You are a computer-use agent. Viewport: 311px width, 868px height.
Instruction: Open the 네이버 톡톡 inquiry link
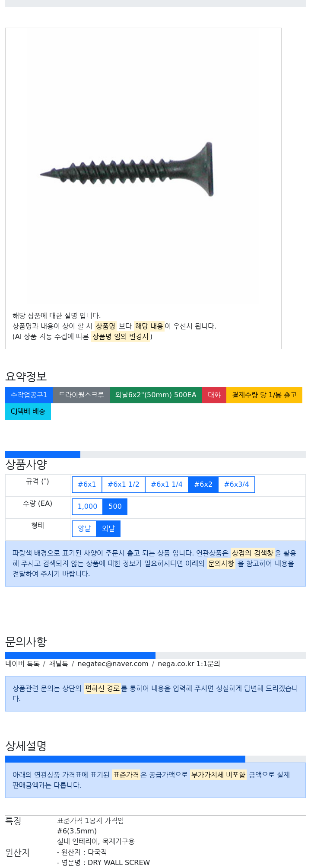coord(22,664)
